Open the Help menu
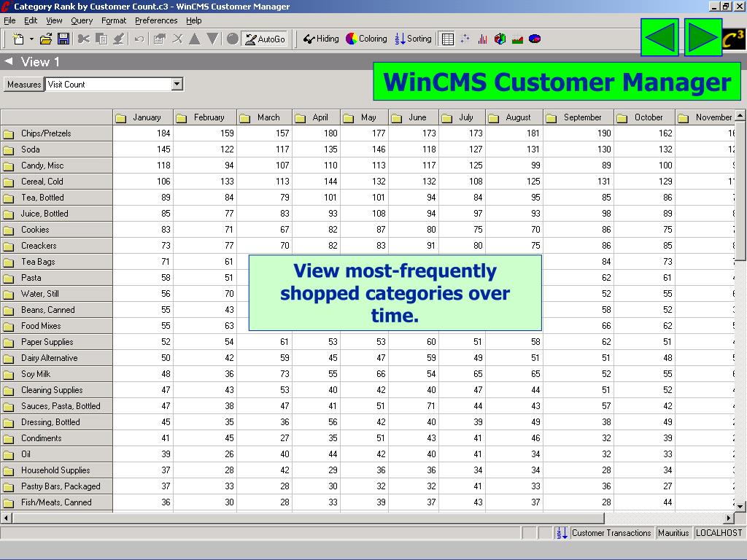 pos(193,20)
